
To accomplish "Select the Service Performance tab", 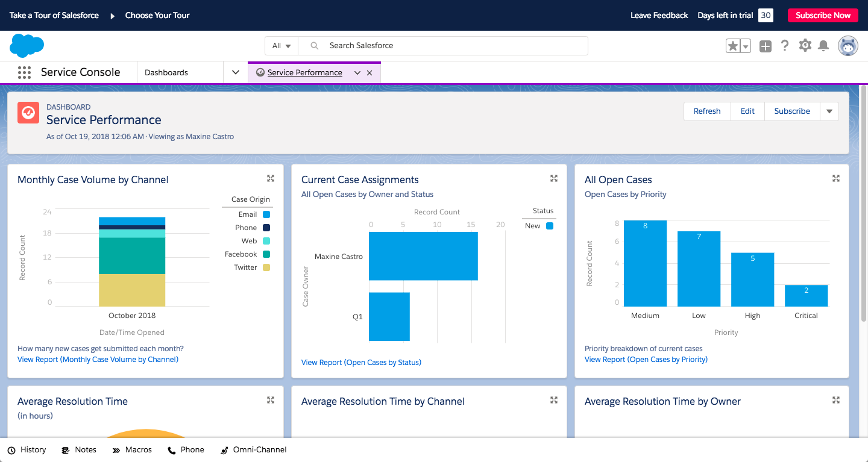I will click(304, 73).
